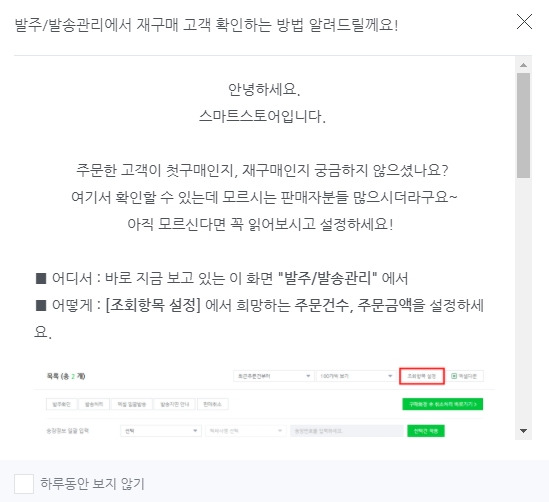Image resolution: width=549 pixels, height=502 pixels.
Task: Click the 발송지연 안내 button
Action: point(175,404)
